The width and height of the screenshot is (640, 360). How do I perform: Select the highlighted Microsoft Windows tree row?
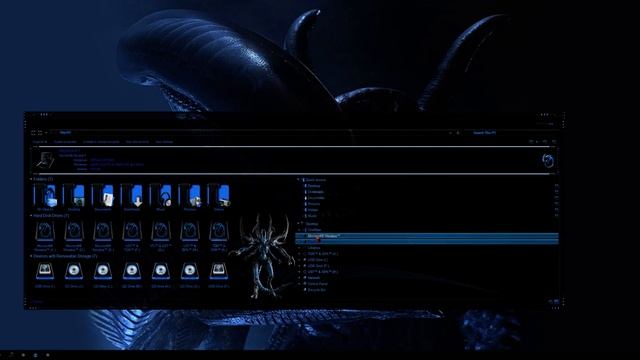click(x=427, y=236)
